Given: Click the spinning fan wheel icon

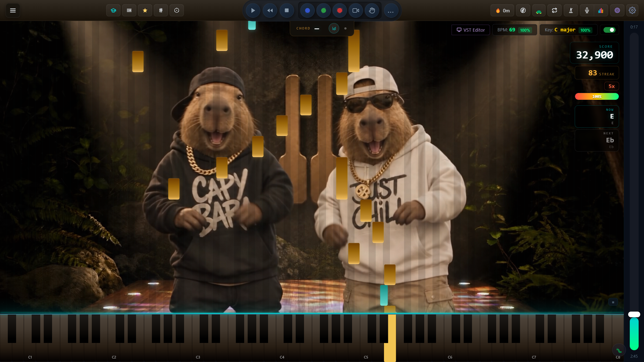Looking at the screenshot, I should coord(523,10).
